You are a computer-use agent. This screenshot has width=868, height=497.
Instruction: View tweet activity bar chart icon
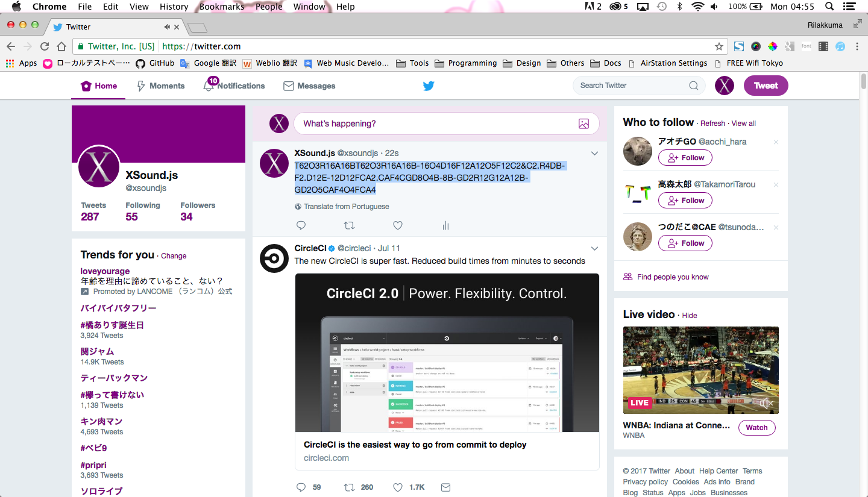(446, 225)
